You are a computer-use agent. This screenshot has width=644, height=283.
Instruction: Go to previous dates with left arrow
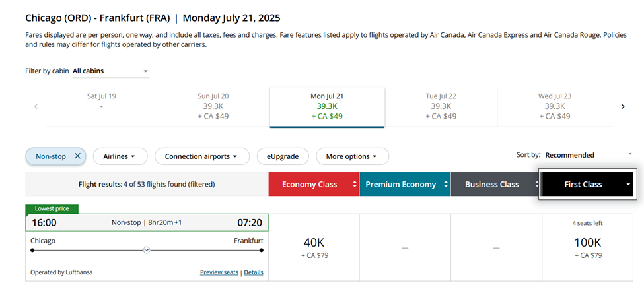pos(36,106)
